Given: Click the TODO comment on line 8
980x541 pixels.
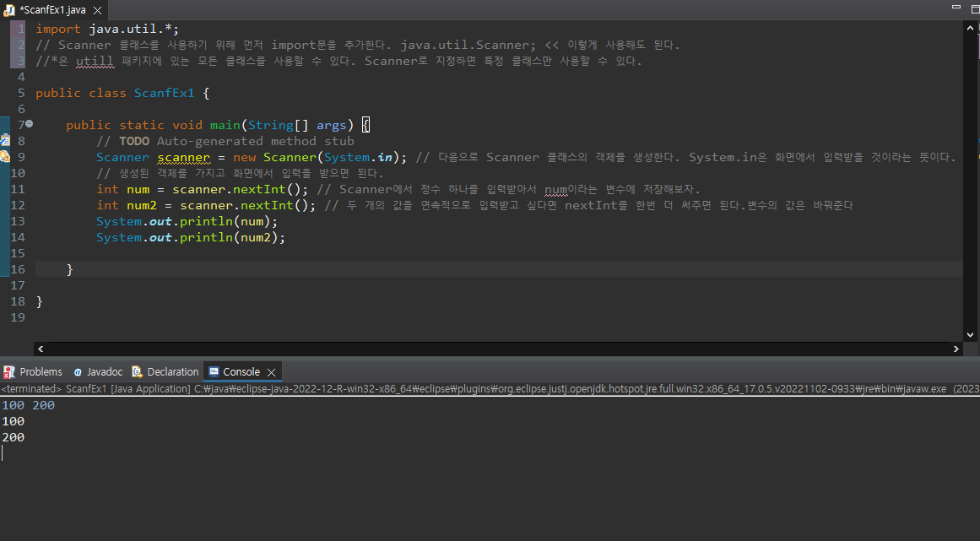Looking at the screenshot, I should tap(225, 141).
